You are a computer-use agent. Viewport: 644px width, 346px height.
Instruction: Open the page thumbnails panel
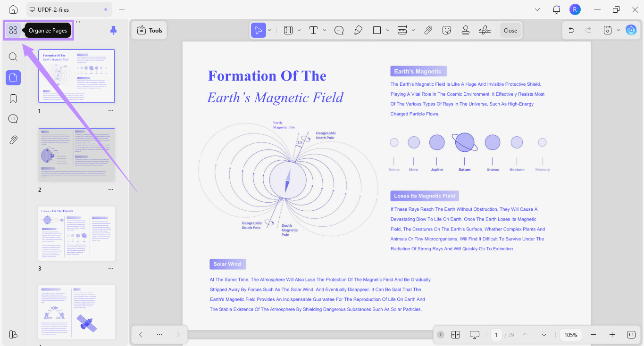pyautogui.click(x=13, y=78)
